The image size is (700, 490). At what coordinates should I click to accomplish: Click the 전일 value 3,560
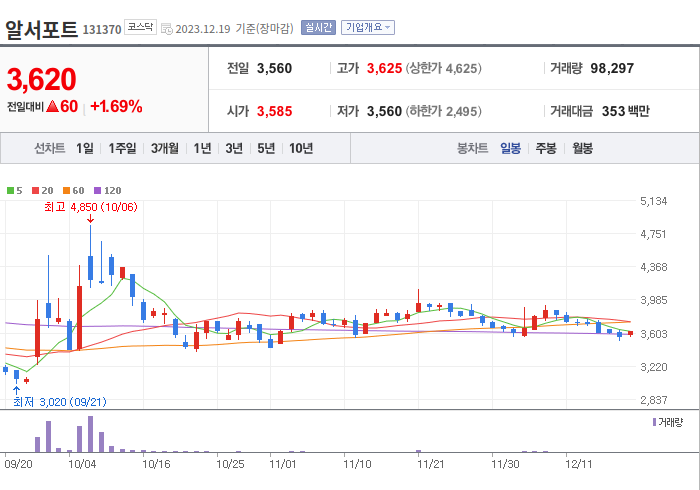pyautogui.click(x=274, y=68)
